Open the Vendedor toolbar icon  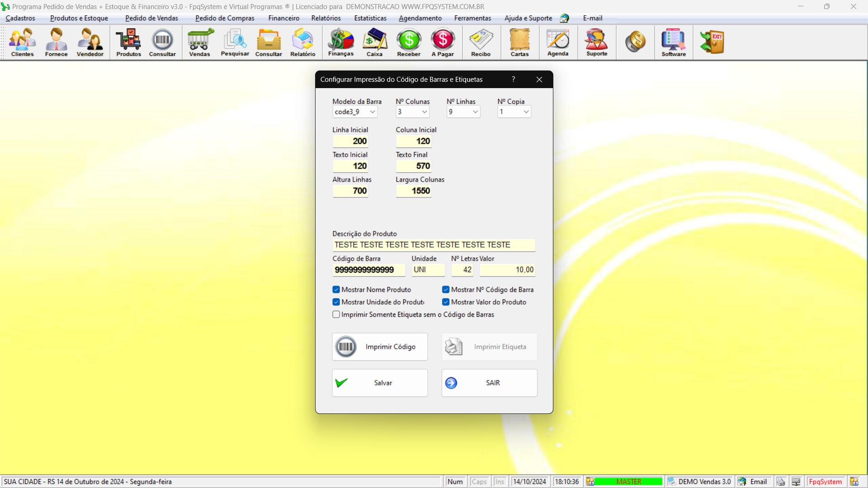90,42
